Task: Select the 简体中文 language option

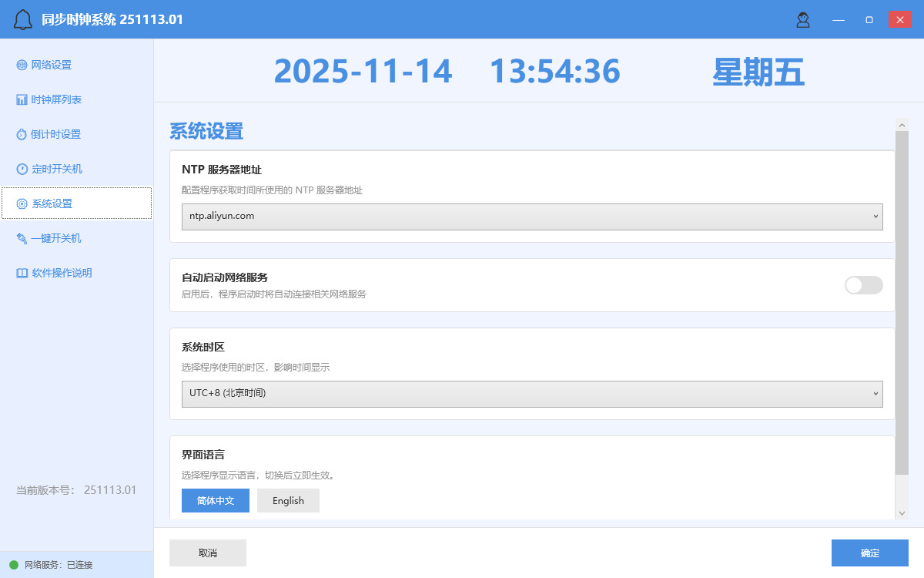Action: coord(215,500)
